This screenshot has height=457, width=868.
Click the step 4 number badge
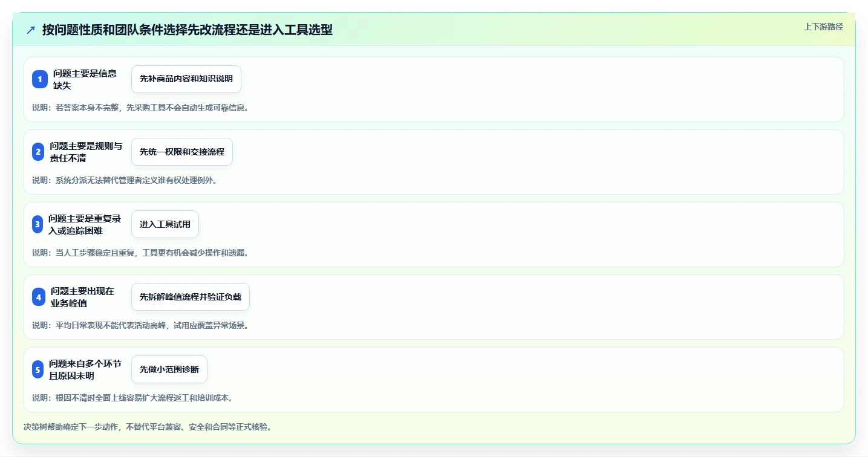(39, 297)
